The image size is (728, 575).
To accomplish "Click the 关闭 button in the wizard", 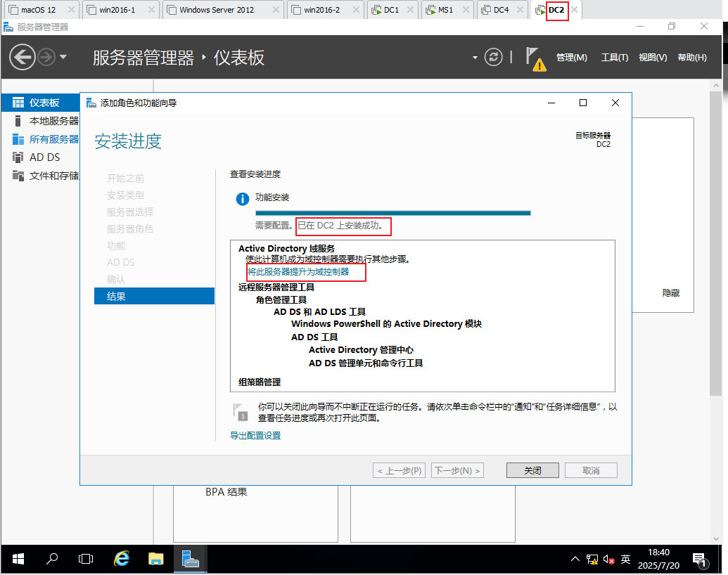I will tap(532, 470).
